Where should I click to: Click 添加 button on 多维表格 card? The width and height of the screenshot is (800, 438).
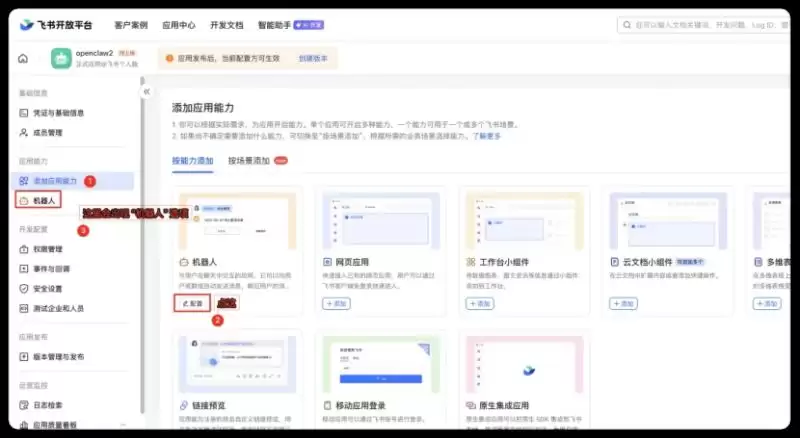767,304
